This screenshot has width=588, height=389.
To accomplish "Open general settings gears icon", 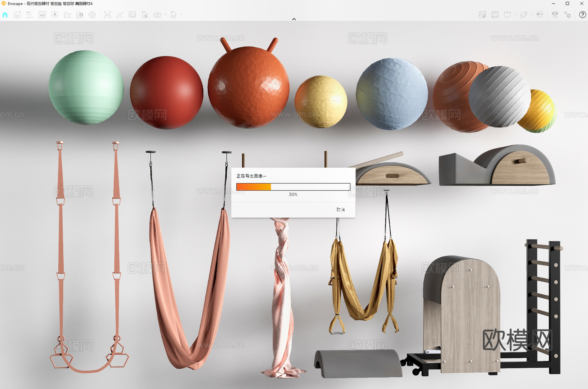I will point(567,15).
